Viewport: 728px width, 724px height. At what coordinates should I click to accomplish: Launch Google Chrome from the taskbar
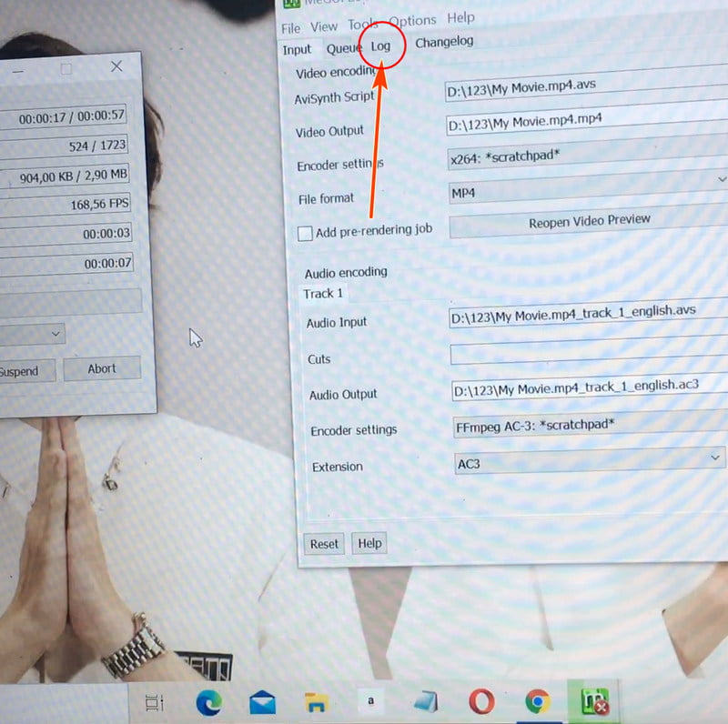coord(538,701)
